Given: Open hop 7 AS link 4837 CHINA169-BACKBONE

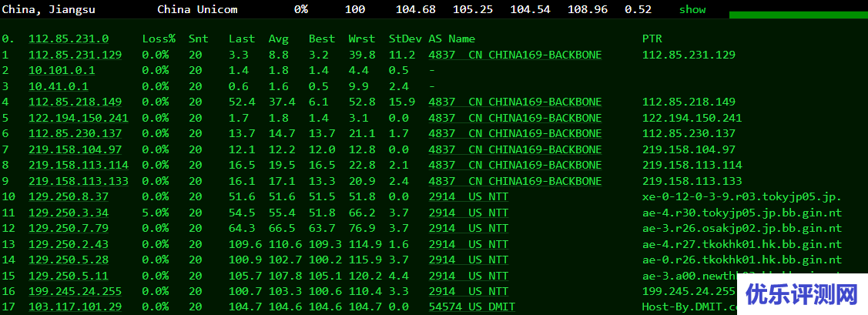Looking at the screenshot, I should click(x=514, y=149).
